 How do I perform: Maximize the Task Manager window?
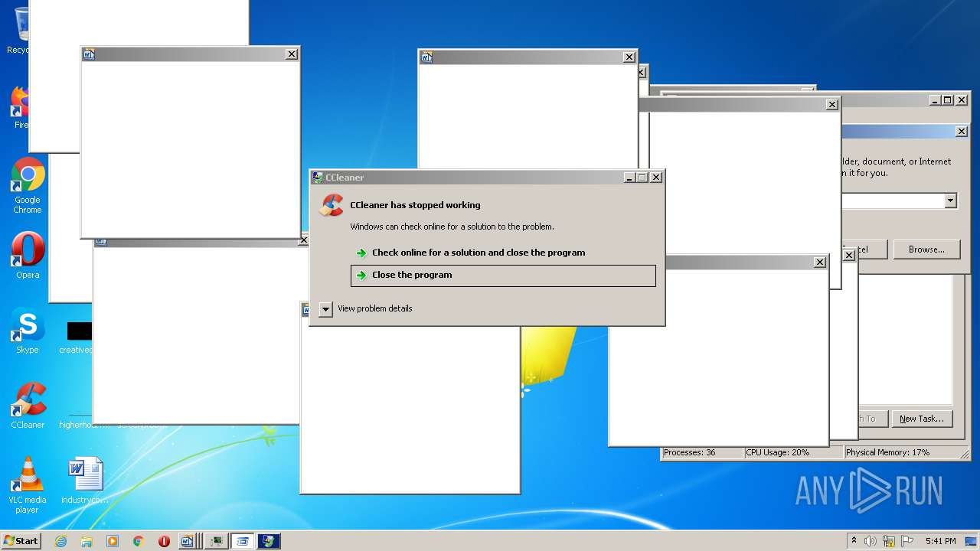click(947, 100)
